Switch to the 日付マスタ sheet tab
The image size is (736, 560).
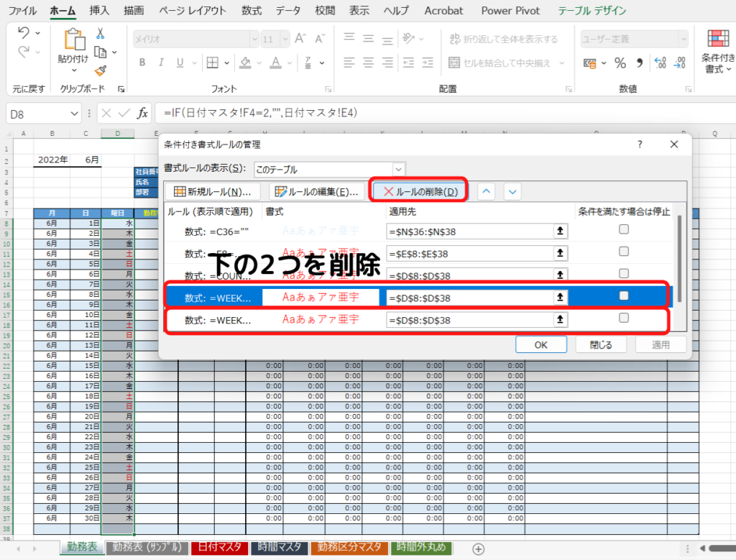pyautogui.click(x=220, y=547)
